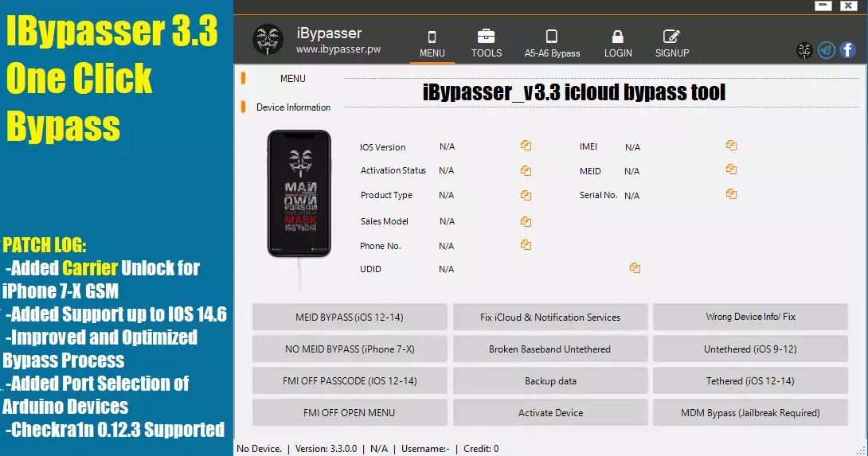Viewport: 868px width, 456px height.
Task: Click the "No Device." status text
Action: coord(259,448)
